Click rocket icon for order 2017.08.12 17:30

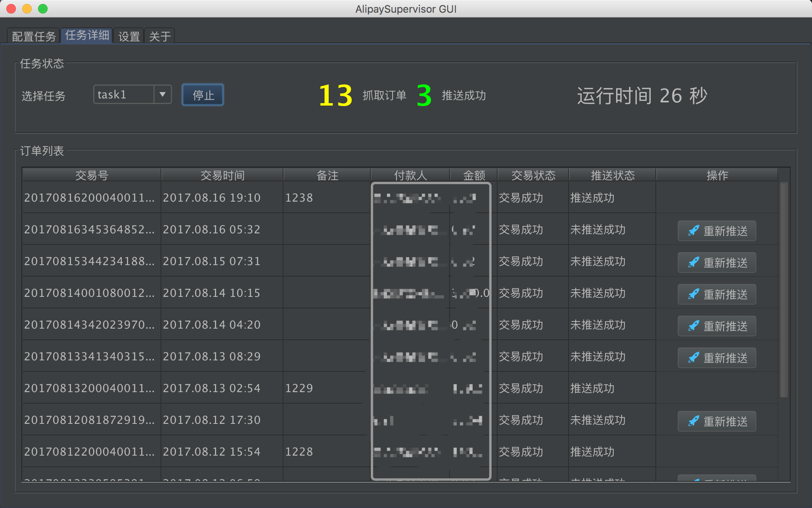click(693, 421)
